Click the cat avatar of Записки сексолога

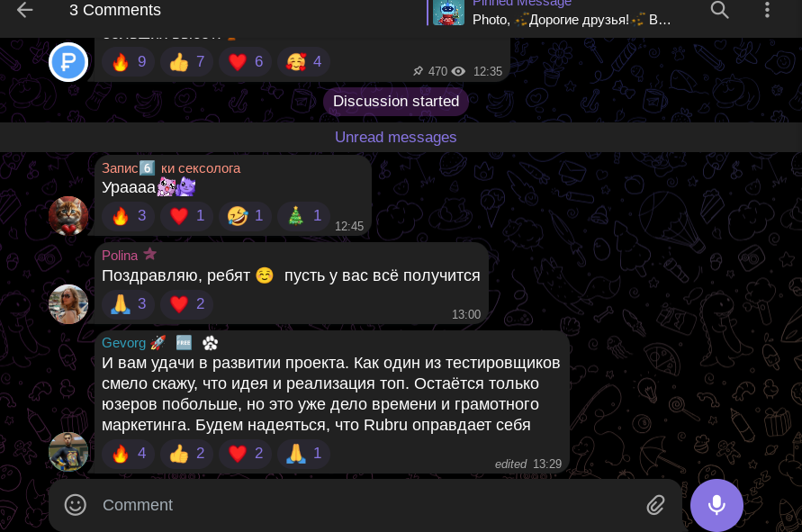[x=68, y=216]
